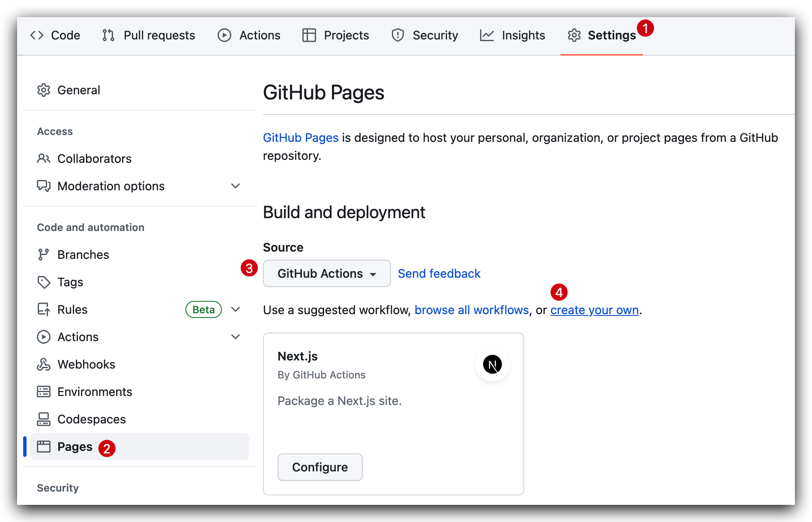The height and width of the screenshot is (522, 812).
Task: Click the Collaborators people icon
Action: [x=44, y=159]
